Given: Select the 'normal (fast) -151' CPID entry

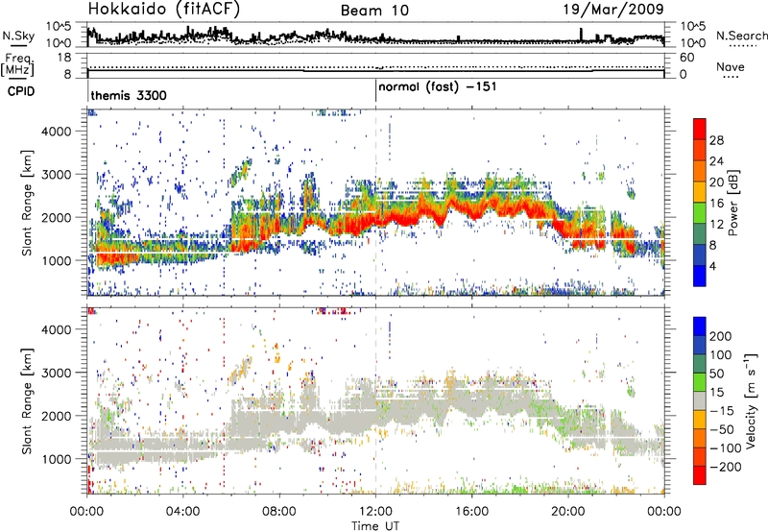Looking at the screenshot, I should 438,87.
